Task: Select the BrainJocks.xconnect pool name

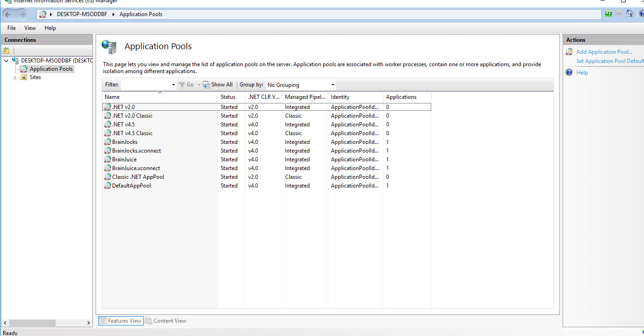Action: [137, 151]
